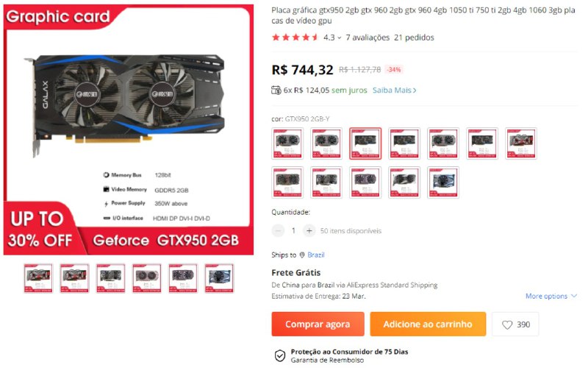588x373 pixels.
Task: Click the star rating icons
Action: click(295, 37)
